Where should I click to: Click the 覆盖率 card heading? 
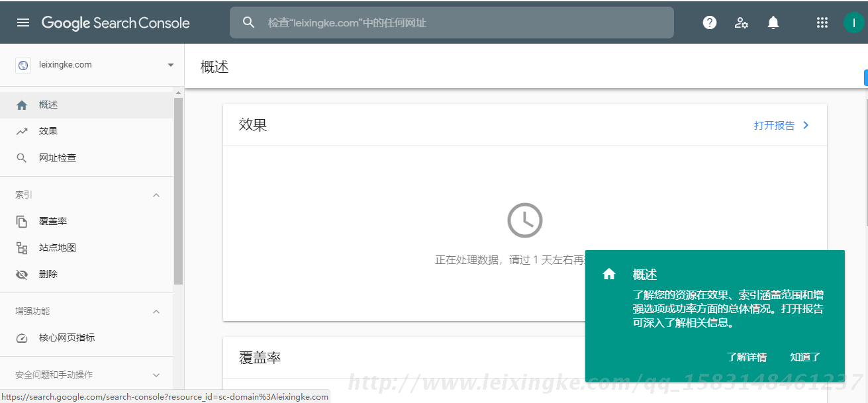click(x=260, y=358)
